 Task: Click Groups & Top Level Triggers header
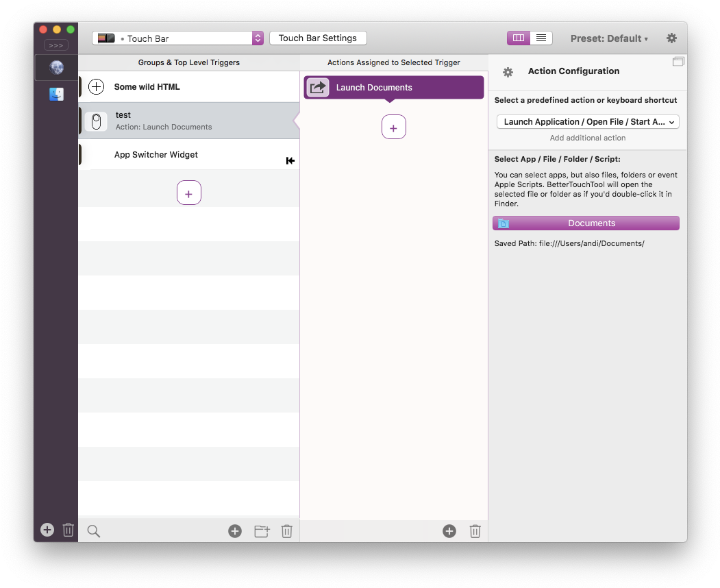point(188,62)
